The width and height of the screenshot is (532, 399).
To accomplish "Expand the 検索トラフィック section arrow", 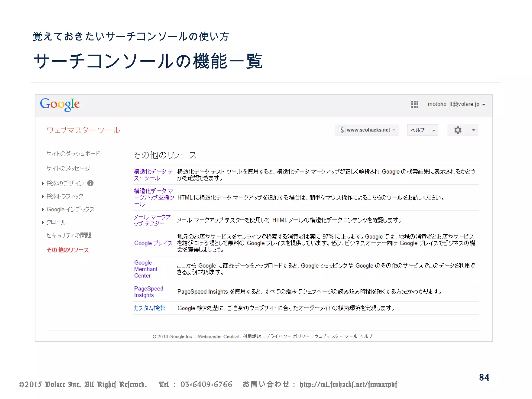I will pos(43,196).
